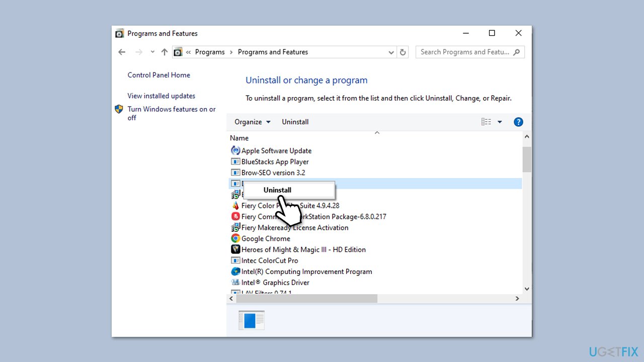Image resolution: width=644 pixels, height=362 pixels.
Task: Open the Control Panel Home link
Action: tap(158, 75)
